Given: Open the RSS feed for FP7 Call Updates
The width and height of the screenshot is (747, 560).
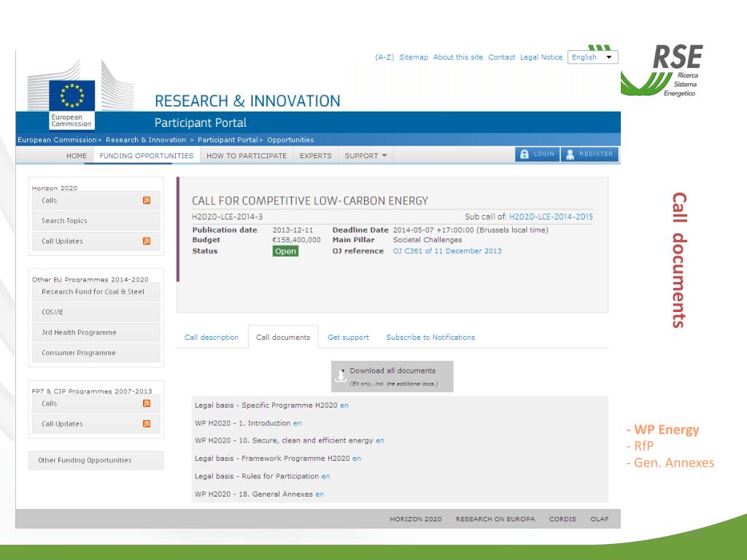Looking at the screenshot, I should pos(147,424).
